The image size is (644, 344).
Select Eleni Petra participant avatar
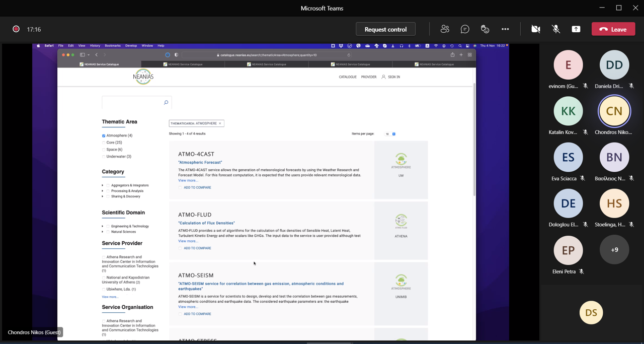point(569,250)
